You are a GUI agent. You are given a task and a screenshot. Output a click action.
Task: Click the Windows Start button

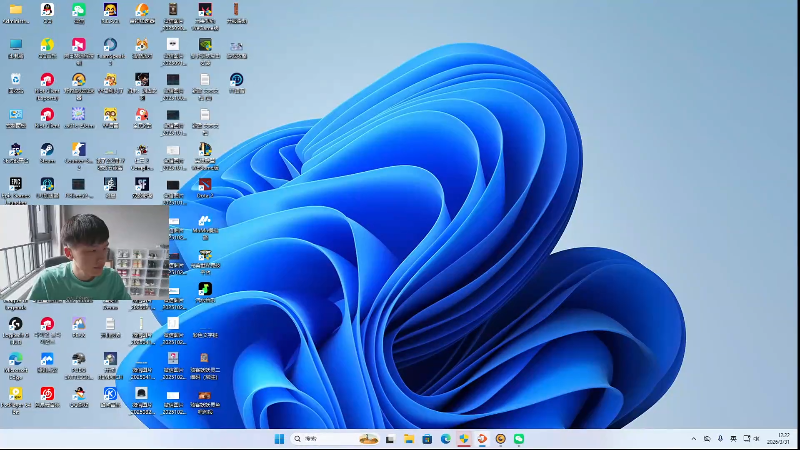[x=279, y=439]
